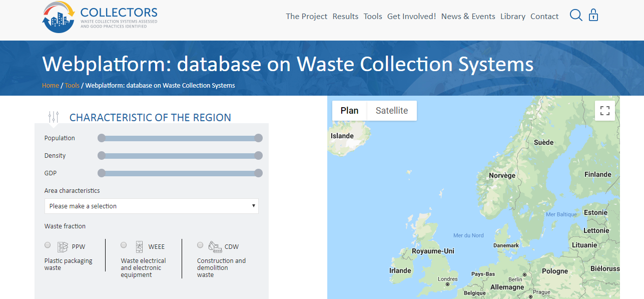Expand the map to fullscreen
The image size is (644, 299).
coord(604,110)
